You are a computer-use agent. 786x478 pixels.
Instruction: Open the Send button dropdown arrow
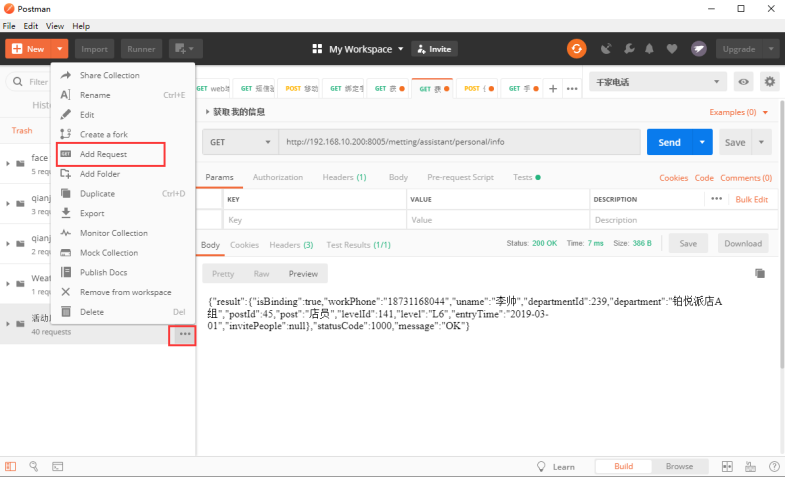[x=702, y=142]
